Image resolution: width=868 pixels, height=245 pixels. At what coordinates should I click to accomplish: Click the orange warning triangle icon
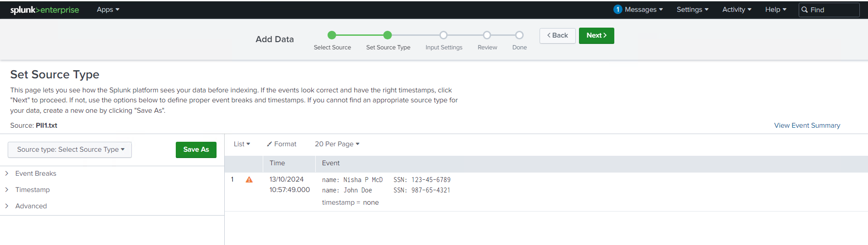click(x=249, y=180)
